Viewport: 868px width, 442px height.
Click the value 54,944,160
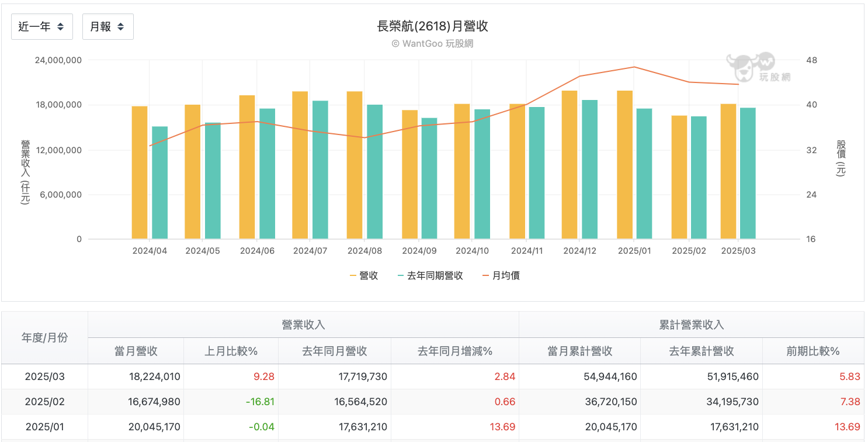pos(610,377)
